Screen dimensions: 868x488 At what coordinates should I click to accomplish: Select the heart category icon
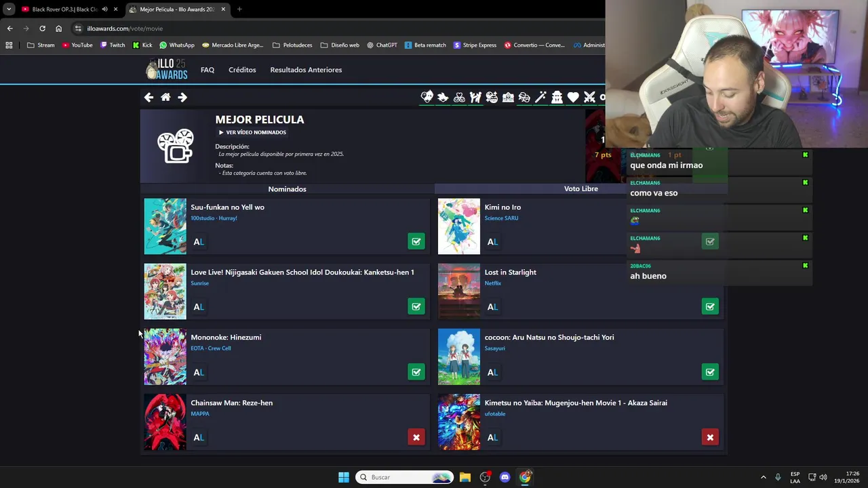pyautogui.click(x=573, y=98)
